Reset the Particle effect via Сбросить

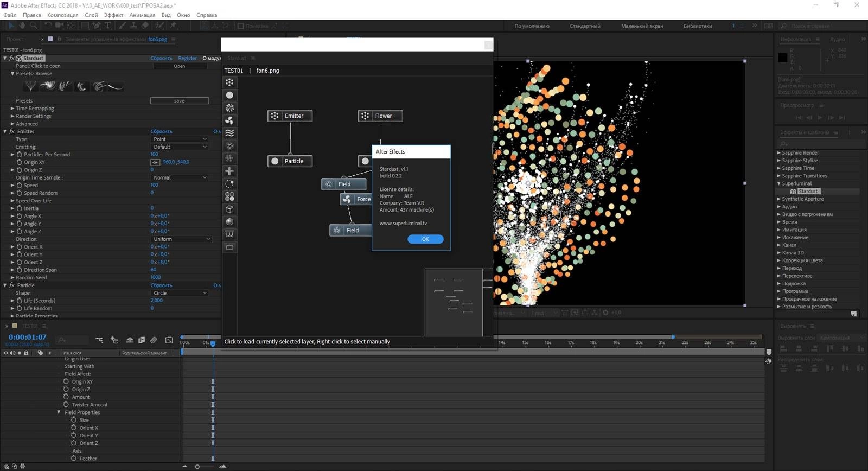pos(161,285)
